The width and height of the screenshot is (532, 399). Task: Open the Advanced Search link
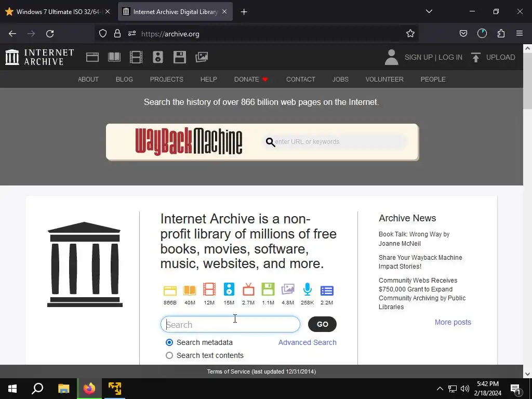308,342
